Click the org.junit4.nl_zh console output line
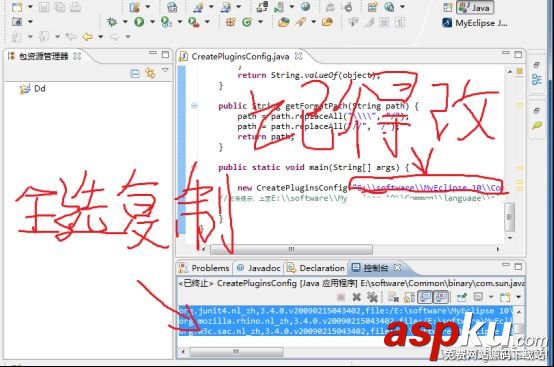This screenshot has height=367, width=554. pyautogui.click(x=345, y=311)
